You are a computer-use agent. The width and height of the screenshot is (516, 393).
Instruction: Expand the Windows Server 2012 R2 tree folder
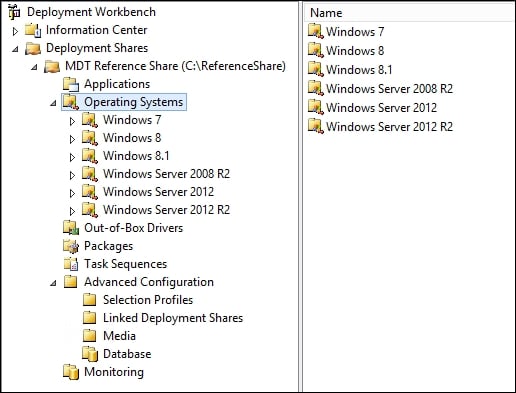tap(72, 211)
